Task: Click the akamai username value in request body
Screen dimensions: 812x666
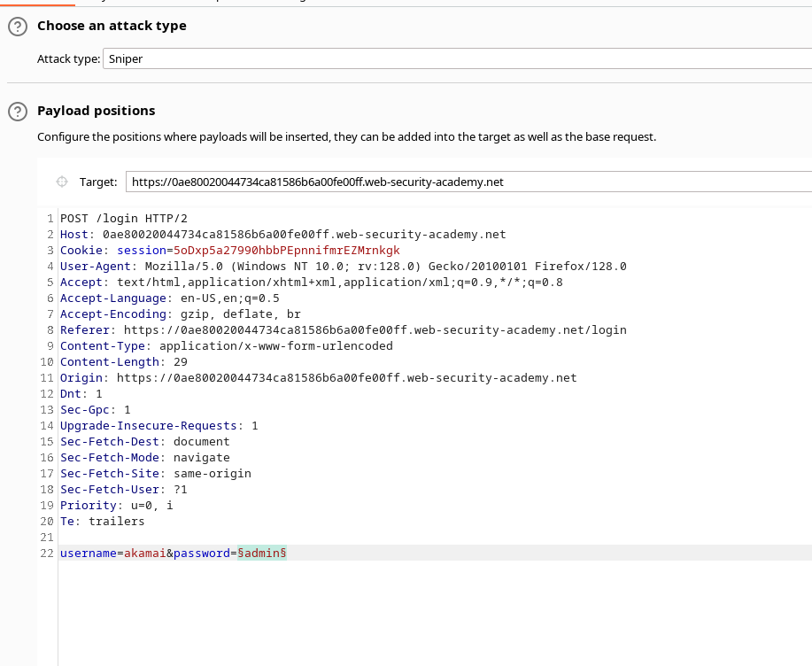Action: pyautogui.click(x=145, y=554)
